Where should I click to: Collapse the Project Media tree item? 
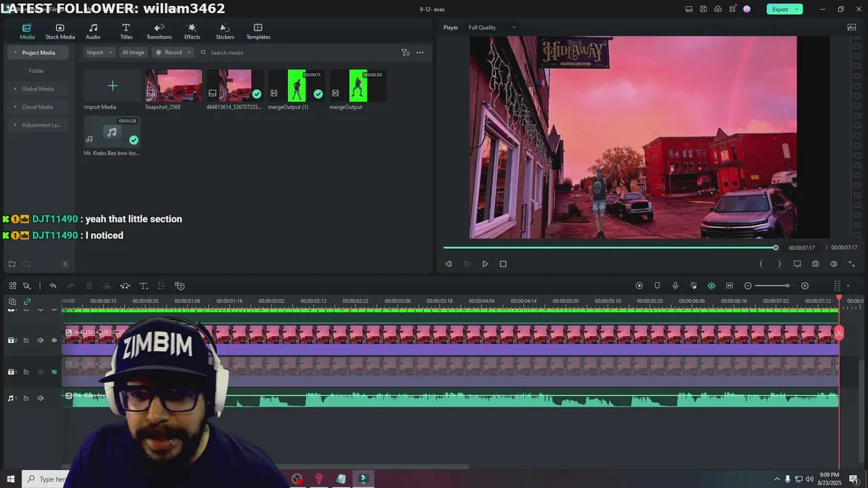pyautogui.click(x=15, y=53)
